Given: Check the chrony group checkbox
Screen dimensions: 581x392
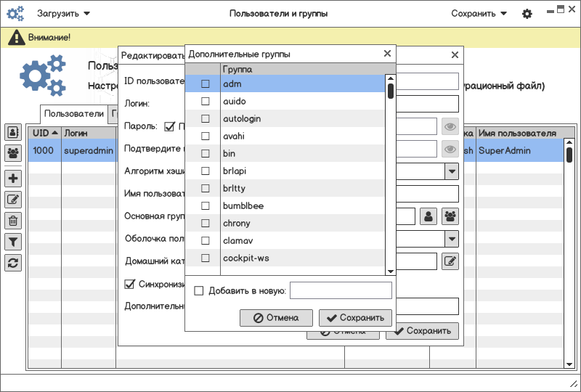Looking at the screenshot, I should pos(206,223).
